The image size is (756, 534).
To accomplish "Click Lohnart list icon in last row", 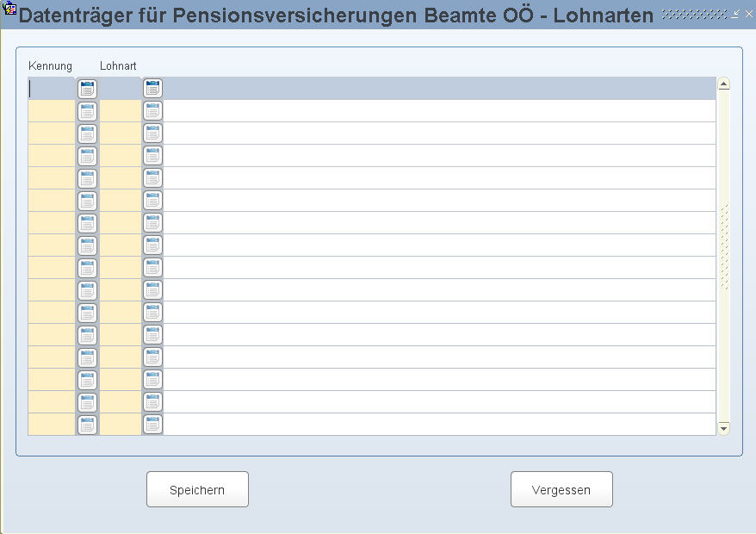I will pos(152,424).
